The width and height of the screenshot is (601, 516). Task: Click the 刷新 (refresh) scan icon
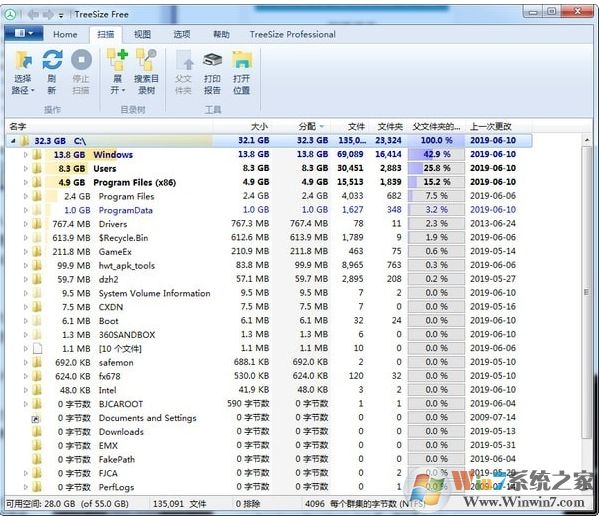51,60
